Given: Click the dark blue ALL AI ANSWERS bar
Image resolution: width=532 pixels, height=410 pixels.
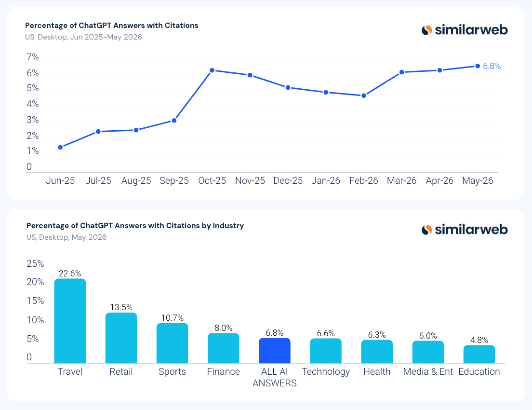Looking at the screenshot, I should click(275, 351).
